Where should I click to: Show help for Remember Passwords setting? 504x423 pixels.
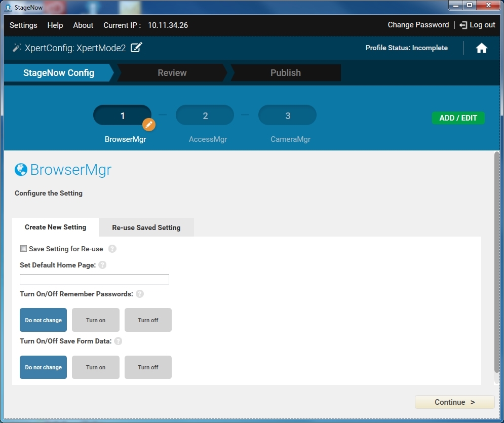point(140,294)
